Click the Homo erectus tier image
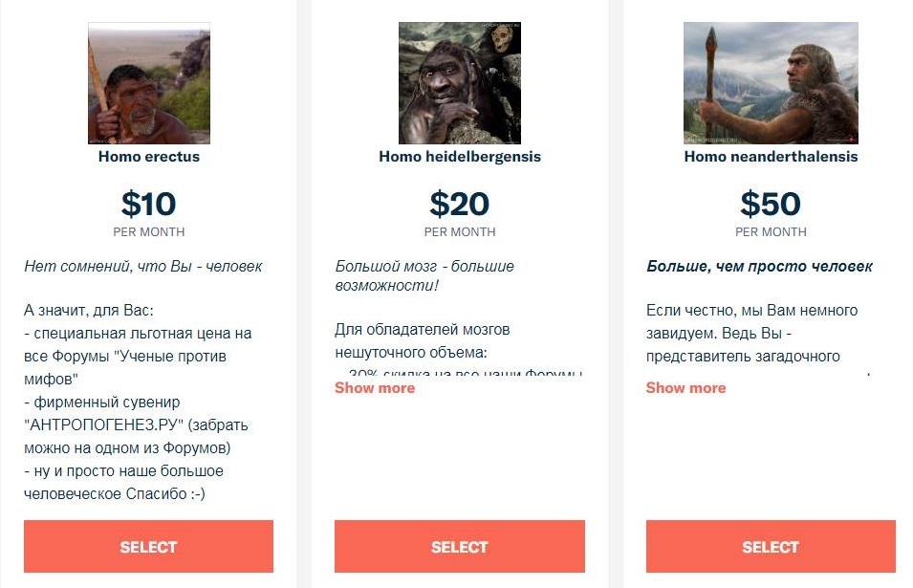The height and width of the screenshot is (588, 913). [x=148, y=84]
